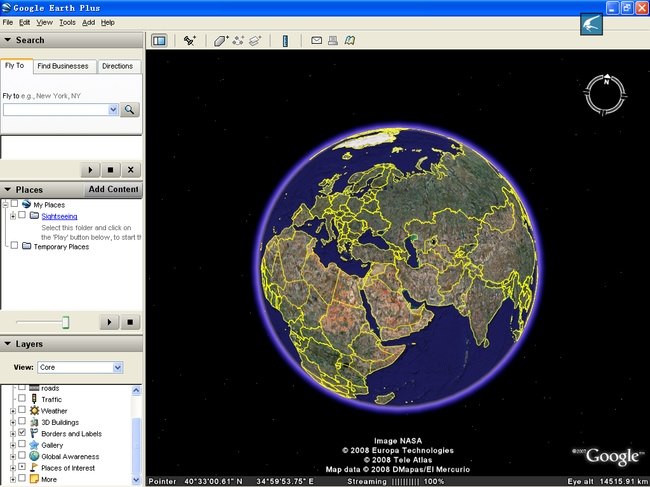650x487 pixels.
Task: Open the Ruler measurement tool
Action: pos(285,41)
